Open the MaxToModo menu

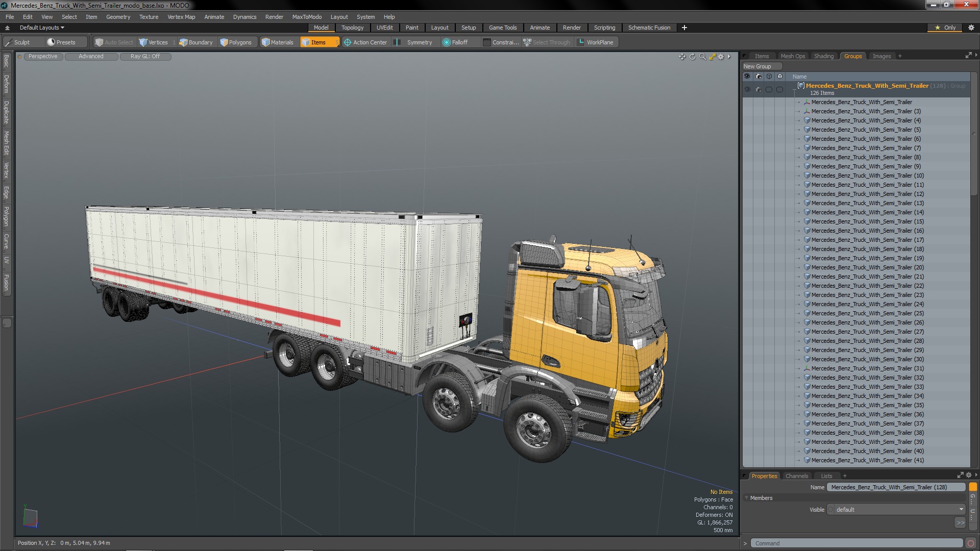click(x=307, y=17)
